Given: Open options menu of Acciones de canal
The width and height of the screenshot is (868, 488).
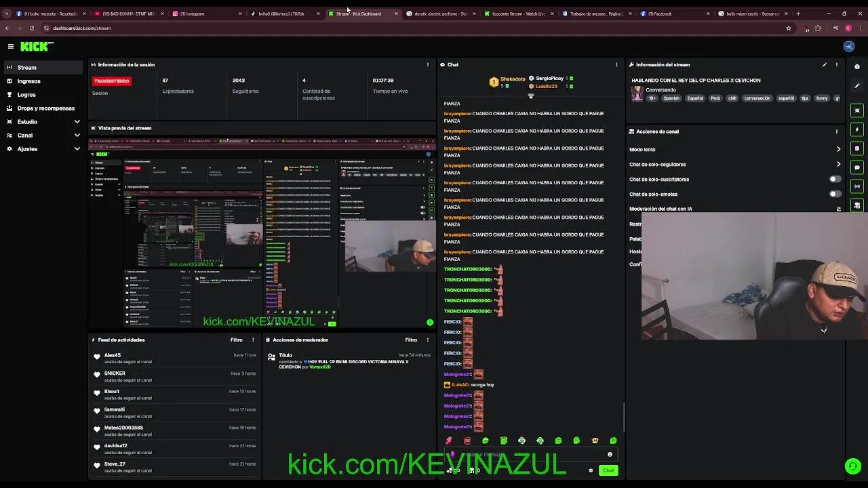Looking at the screenshot, I should pos(837,131).
